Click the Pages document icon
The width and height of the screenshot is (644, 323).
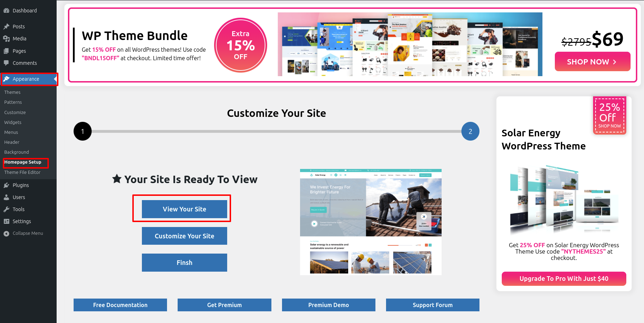point(6,51)
